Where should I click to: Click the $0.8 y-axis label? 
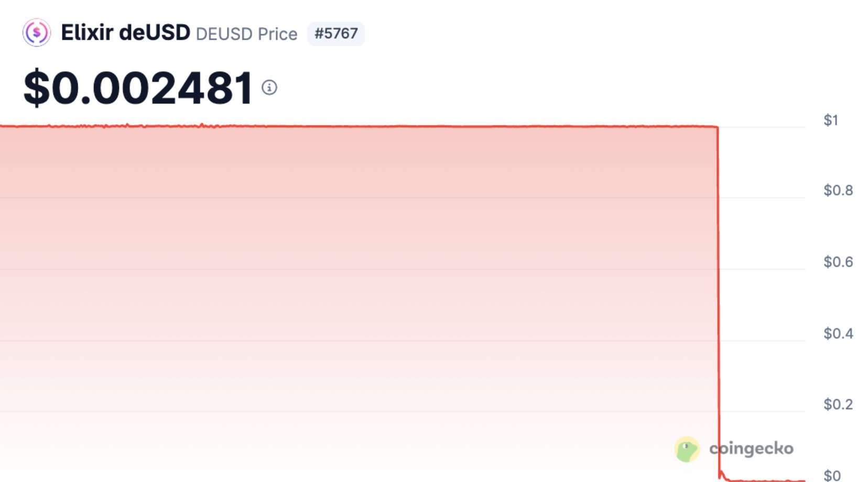coord(838,190)
